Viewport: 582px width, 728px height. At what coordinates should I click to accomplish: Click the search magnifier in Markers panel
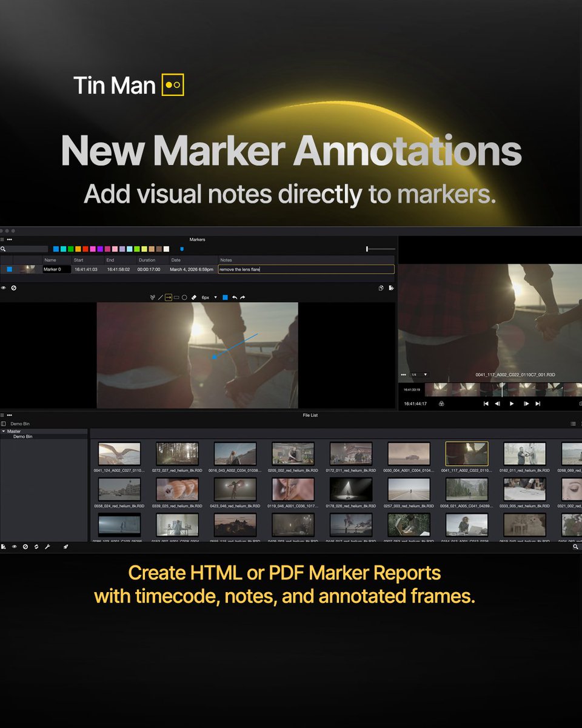tap(3, 249)
